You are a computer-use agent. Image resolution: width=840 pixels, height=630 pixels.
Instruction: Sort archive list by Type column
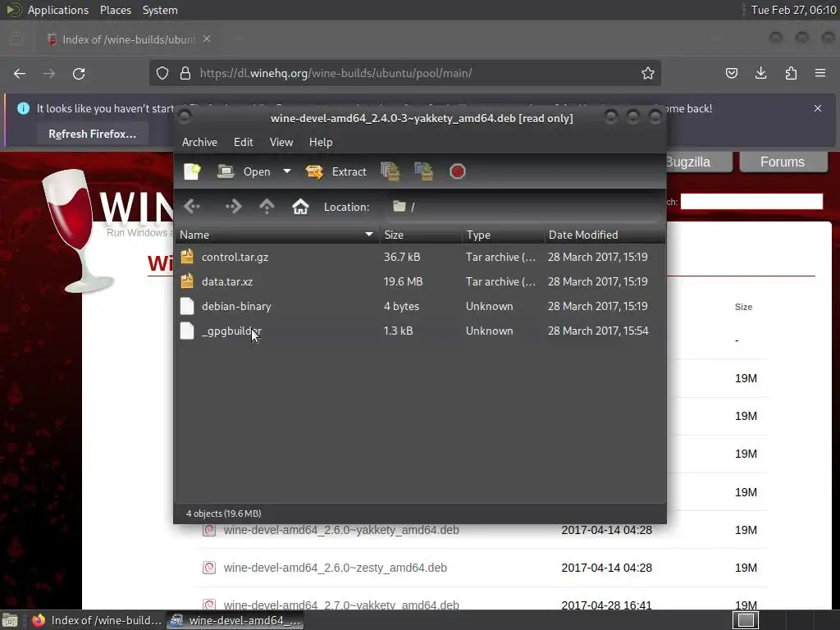pyautogui.click(x=503, y=235)
